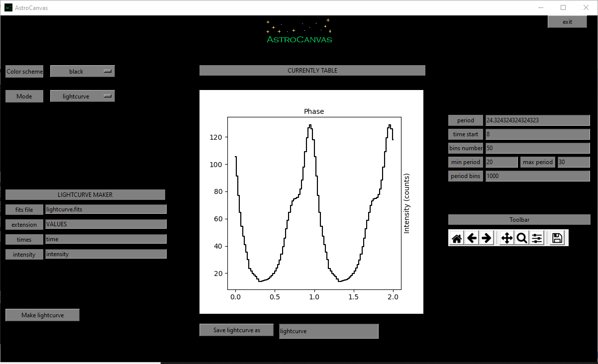Focus the max period field showing 30
This screenshot has width=598, height=364.
[574, 162]
